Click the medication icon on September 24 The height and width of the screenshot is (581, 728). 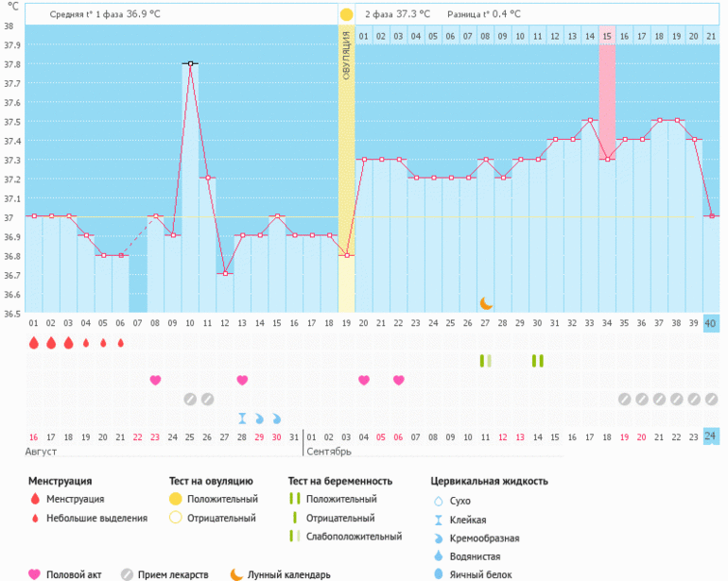point(711,399)
